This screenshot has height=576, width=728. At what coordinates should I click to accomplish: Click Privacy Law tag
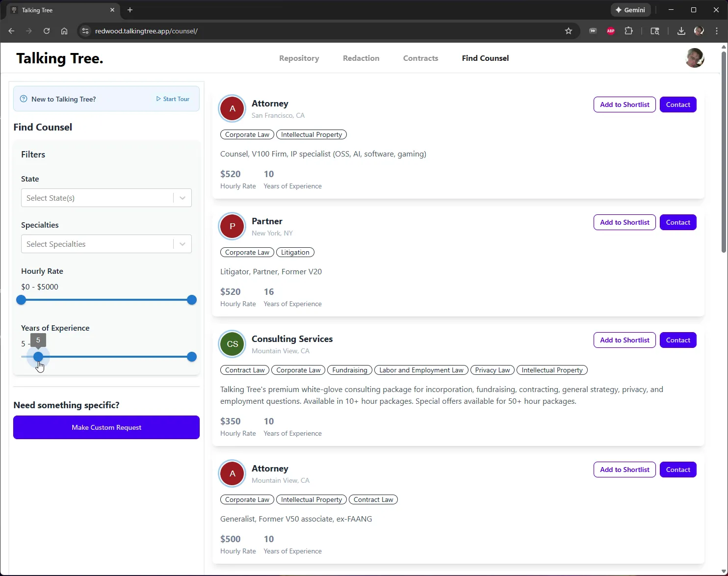[493, 370]
